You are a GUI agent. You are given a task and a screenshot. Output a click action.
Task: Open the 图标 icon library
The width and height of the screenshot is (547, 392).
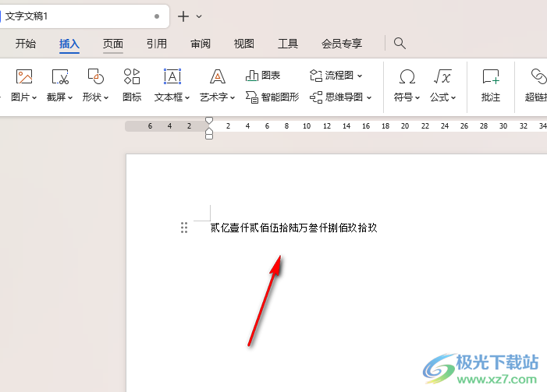tap(132, 86)
